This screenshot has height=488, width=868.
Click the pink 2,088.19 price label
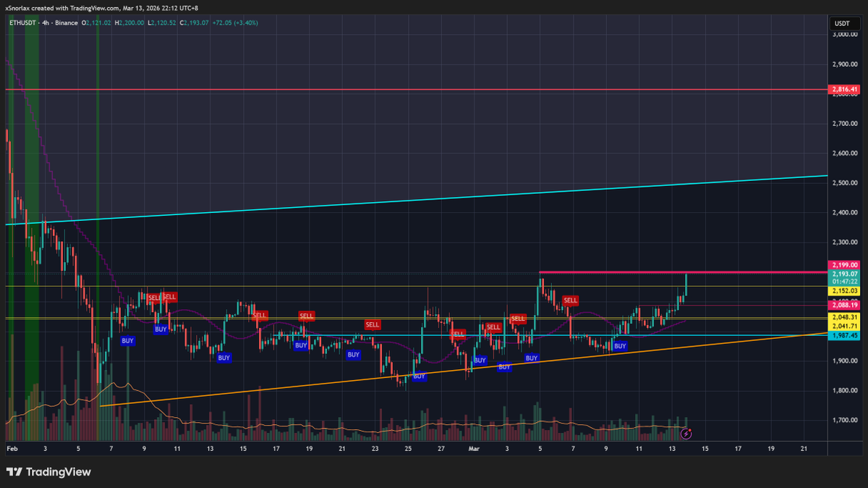[844, 306]
